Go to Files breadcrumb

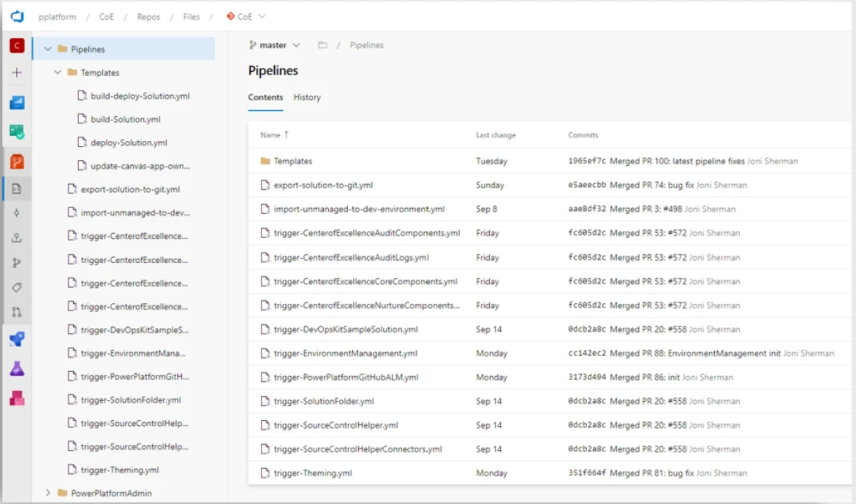(191, 16)
